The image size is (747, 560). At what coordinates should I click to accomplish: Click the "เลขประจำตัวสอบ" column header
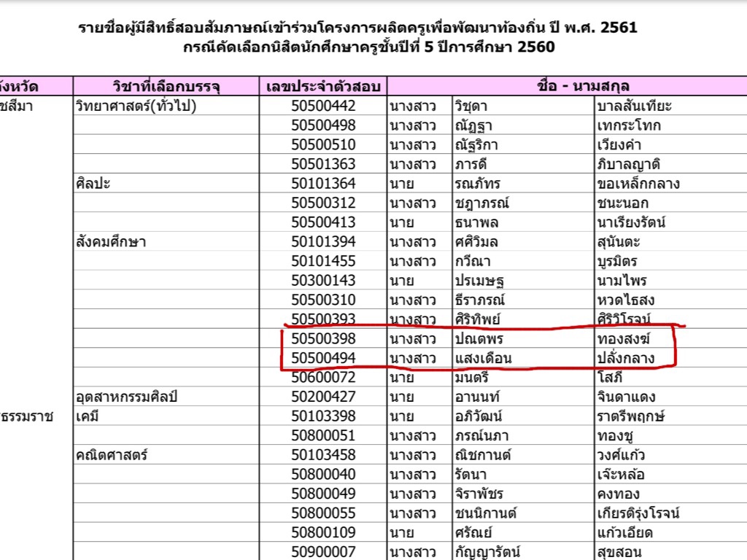[322, 87]
